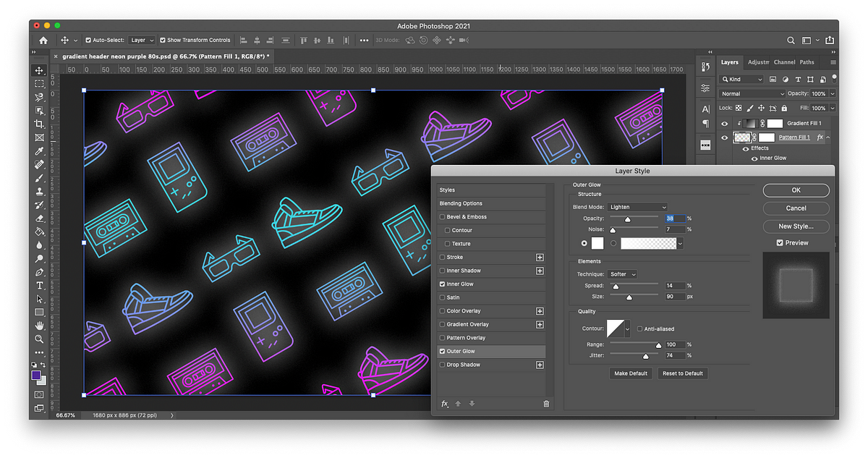Select the Lasso tool
This screenshot has height=458, width=868.
(39, 97)
